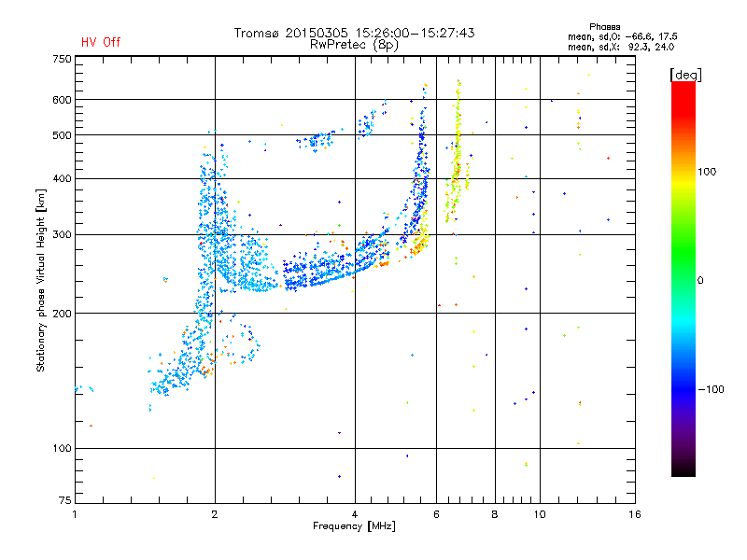Click the y-axis label '400'
The image size is (747, 560).
pyautogui.click(x=62, y=178)
